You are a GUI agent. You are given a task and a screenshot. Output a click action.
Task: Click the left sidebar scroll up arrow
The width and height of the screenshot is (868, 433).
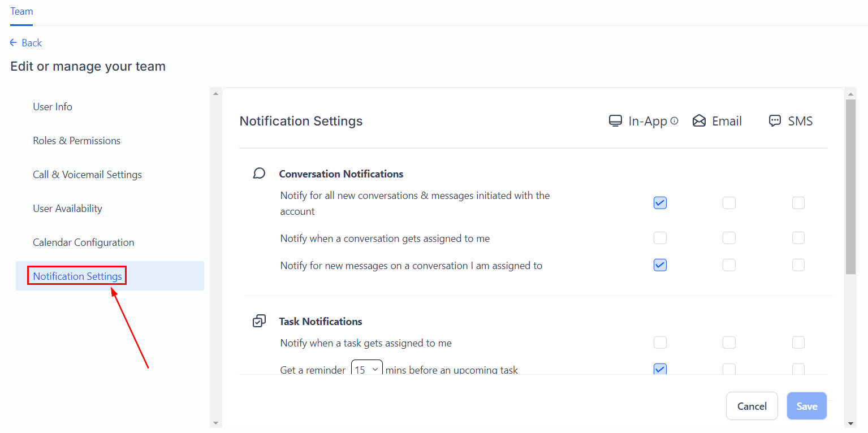coord(215,93)
